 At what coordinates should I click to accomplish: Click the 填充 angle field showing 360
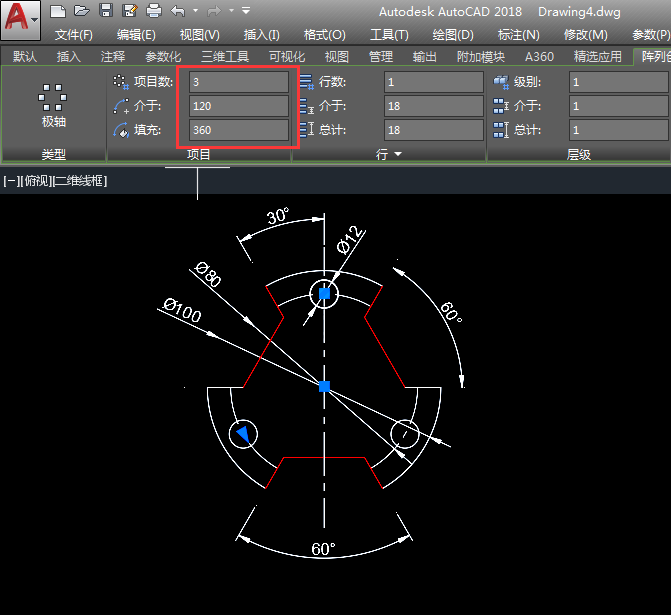coord(239,130)
